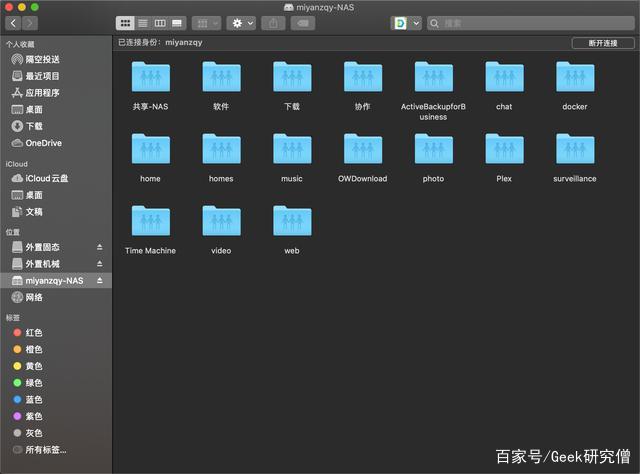Show 所有标签 all tags
640x474 pixels.
(56, 450)
